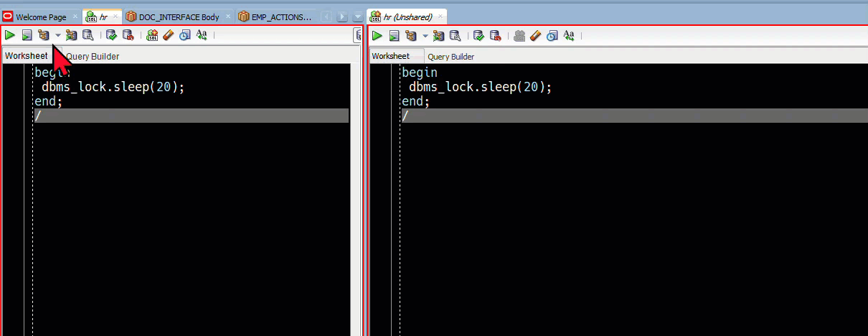The height and width of the screenshot is (336, 868).
Task: Switch to Query Builder in hr (Unshared) pane
Action: click(450, 57)
